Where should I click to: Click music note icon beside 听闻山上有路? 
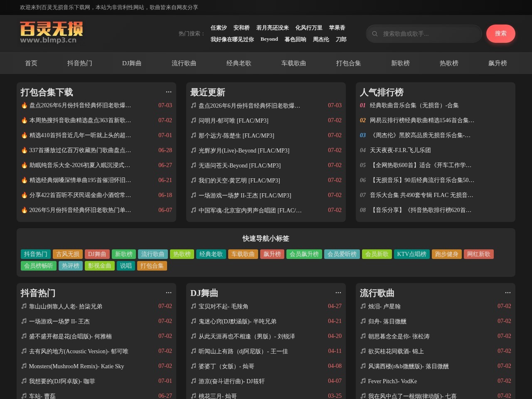[x=193, y=351]
